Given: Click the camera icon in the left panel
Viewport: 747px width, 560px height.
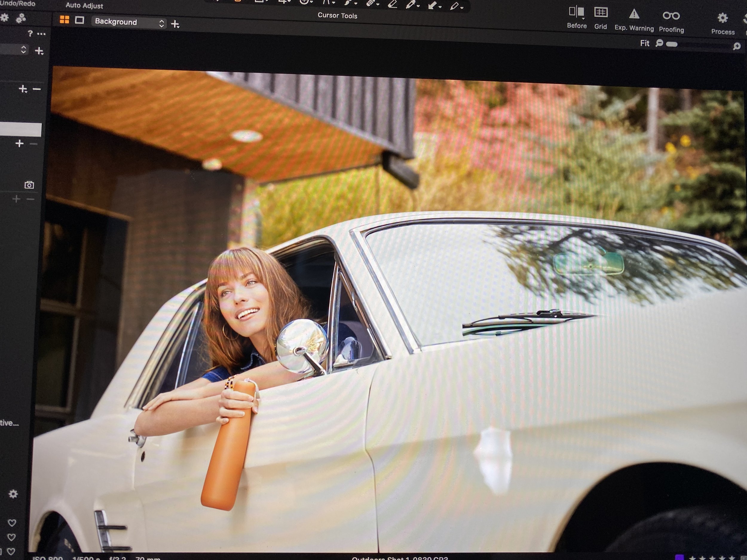Looking at the screenshot, I should [29, 185].
